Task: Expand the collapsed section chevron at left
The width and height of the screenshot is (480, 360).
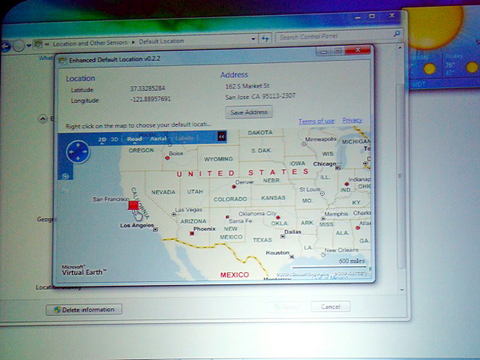Action: [43, 119]
